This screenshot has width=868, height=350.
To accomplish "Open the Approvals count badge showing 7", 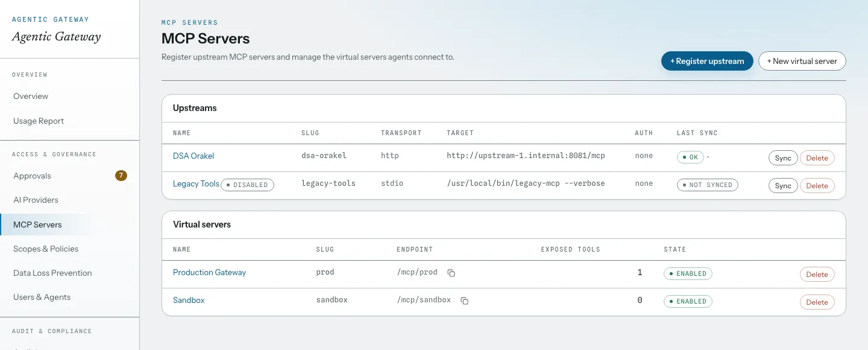I will (121, 176).
